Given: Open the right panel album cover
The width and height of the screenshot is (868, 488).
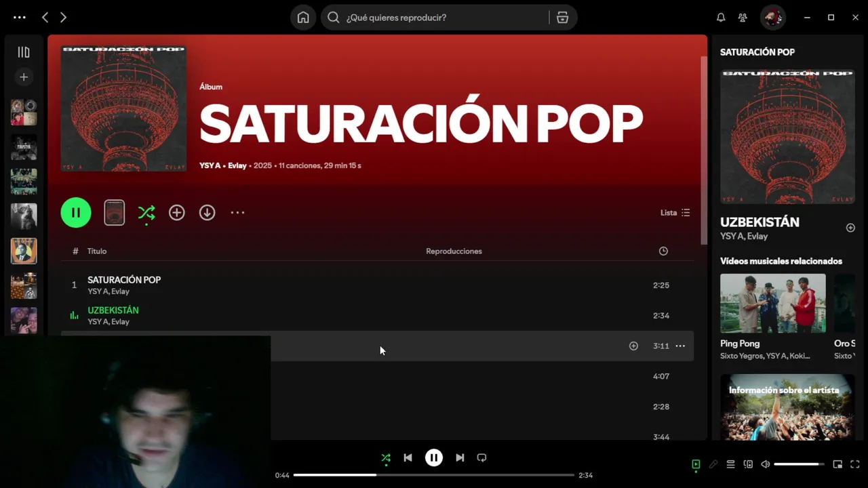Looking at the screenshot, I should click(x=787, y=136).
